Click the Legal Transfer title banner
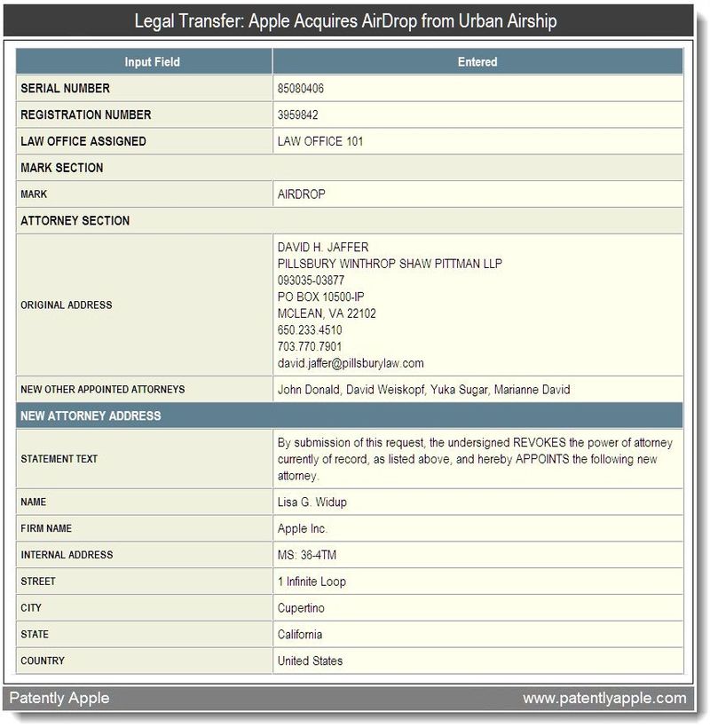Viewport: 710px width, 728px height. pyautogui.click(x=346, y=20)
